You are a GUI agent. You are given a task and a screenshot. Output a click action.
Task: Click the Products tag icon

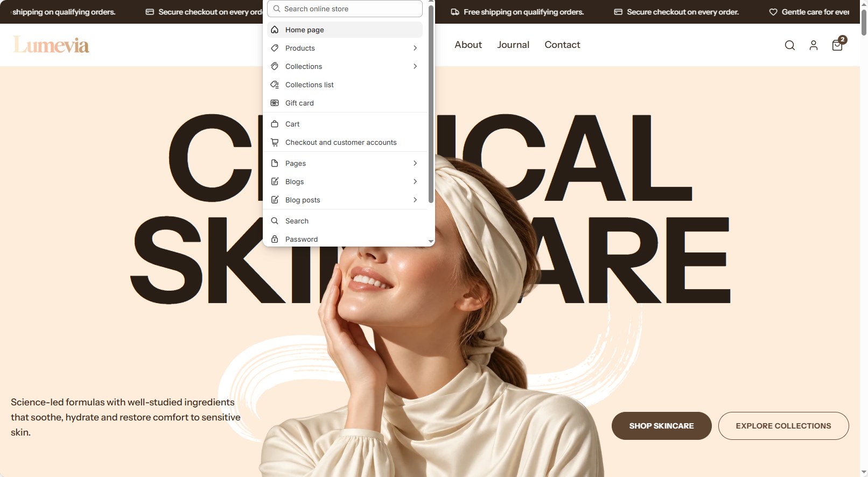click(x=275, y=48)
